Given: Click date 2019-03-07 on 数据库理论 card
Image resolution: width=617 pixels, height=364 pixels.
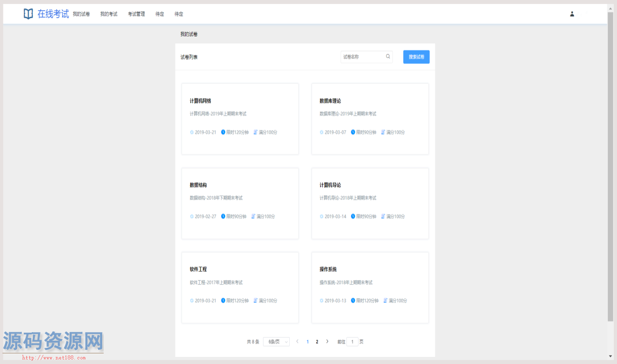Looking at the screenshot, I should click(x=336, y=132).
